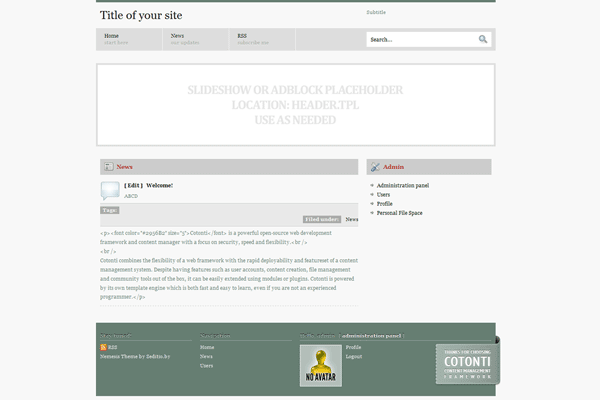This screenshot has height=400, width=600.
Task: Click the search magnifier icon
Action: [x=483, y=40]
